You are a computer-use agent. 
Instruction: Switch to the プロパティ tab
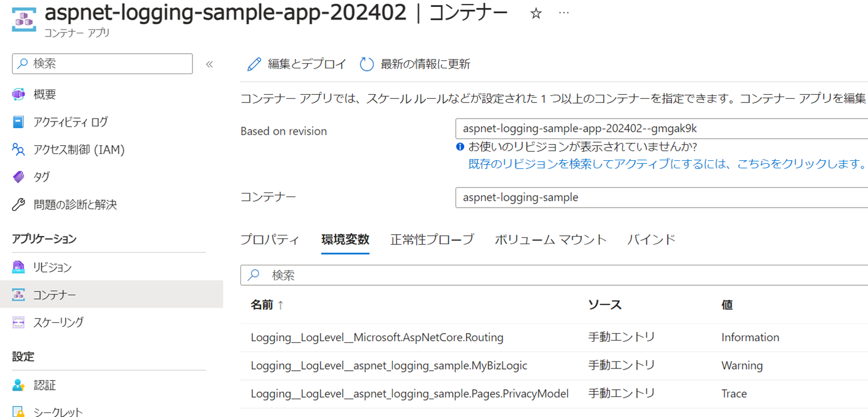click(270, 239)
